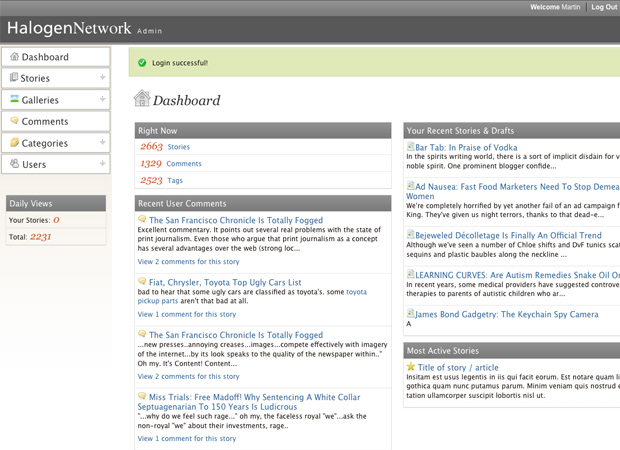620x450 pixels.
Task: Click the Welcome Martin text
Action: 555,7
